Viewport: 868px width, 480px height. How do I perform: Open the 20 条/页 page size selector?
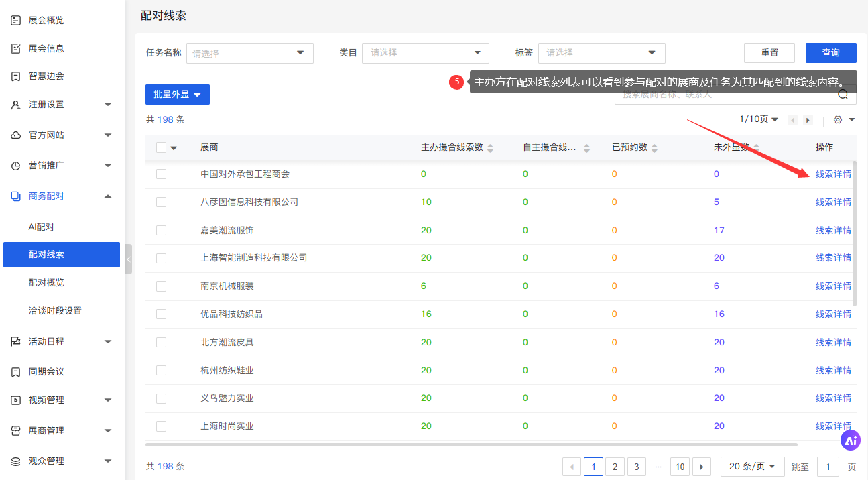752,467
